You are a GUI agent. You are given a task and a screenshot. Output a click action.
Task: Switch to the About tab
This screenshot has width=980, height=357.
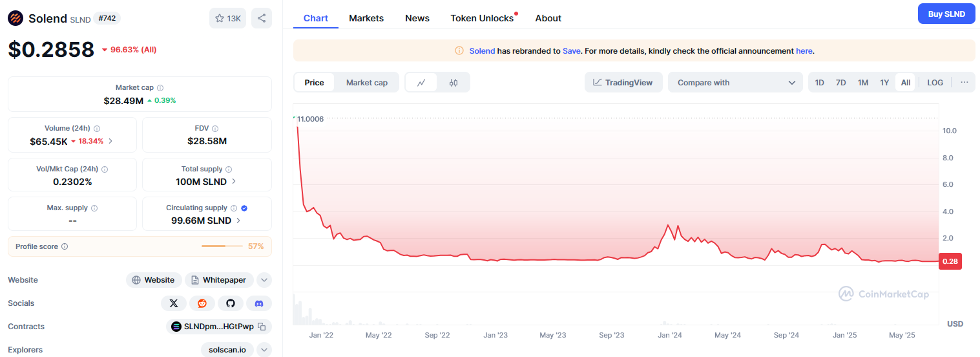point(548,18)
